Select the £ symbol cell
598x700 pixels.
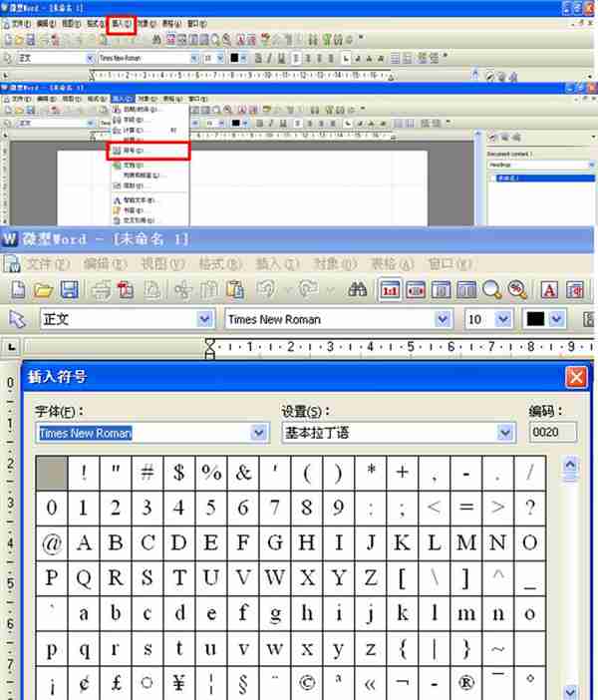pyautogui.click(x=116, y=683)
